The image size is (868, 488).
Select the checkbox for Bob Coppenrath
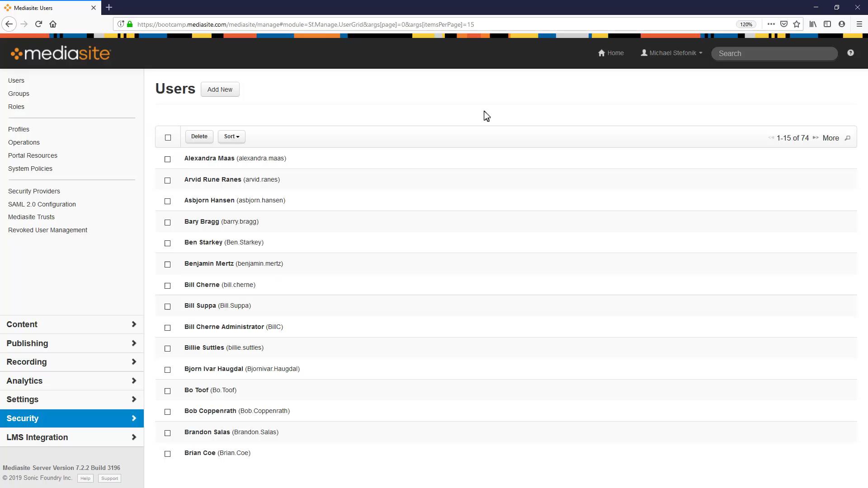168,412
